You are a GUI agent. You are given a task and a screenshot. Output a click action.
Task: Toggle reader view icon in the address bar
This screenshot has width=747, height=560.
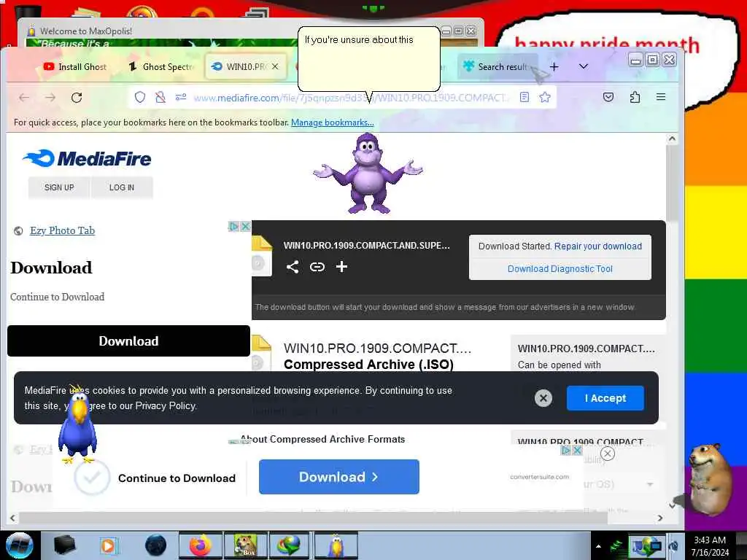[525, 97]
